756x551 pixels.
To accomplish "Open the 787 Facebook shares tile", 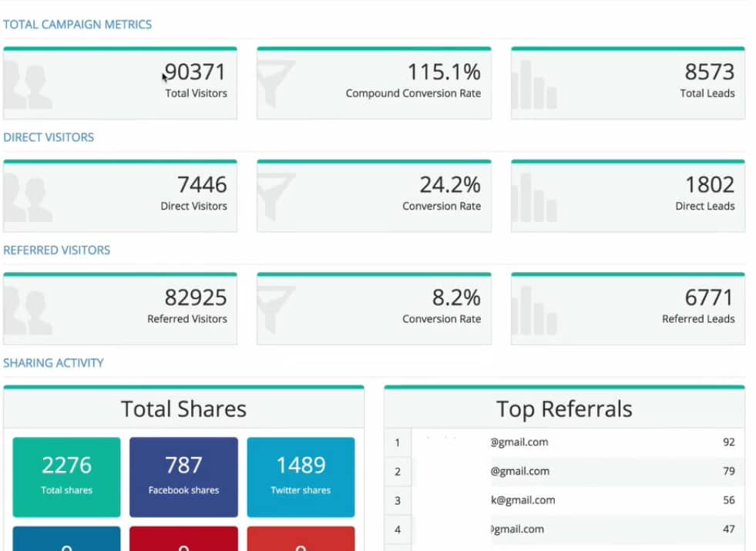I will [183, 477].
